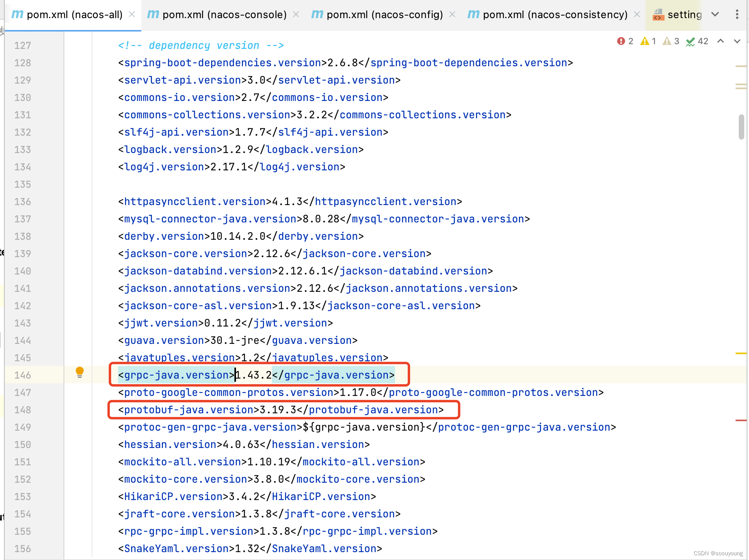Image resolution: width=749 pixels, height=560 pixels.
Task: Click the Maven icon on nacos-consistency tab
Action: tap(474, 14)
